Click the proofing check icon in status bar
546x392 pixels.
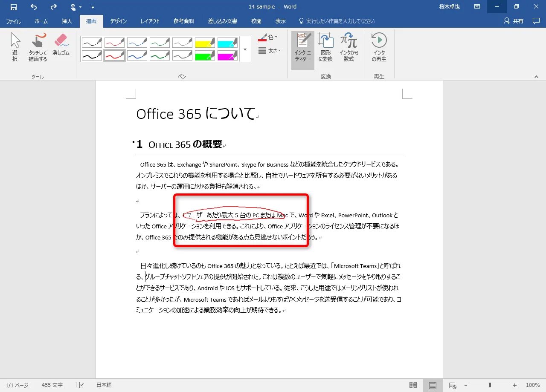[x=80, y=385]
